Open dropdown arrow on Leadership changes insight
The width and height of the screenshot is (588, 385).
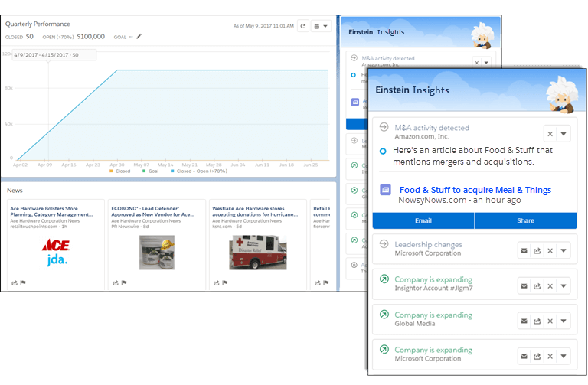(563, 250)
